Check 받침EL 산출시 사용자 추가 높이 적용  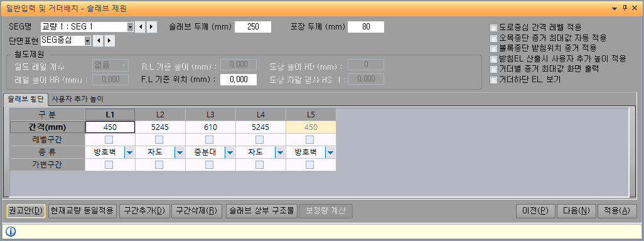494,59
